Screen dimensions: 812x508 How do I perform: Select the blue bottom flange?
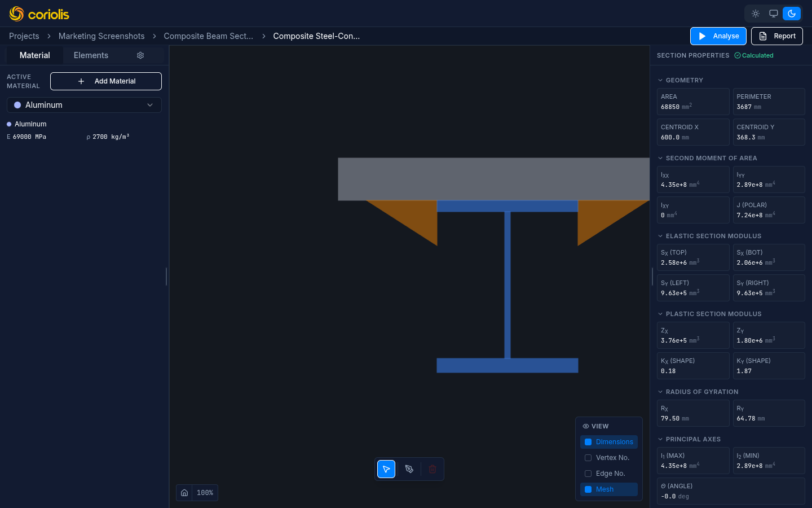(x=507, y=365)
